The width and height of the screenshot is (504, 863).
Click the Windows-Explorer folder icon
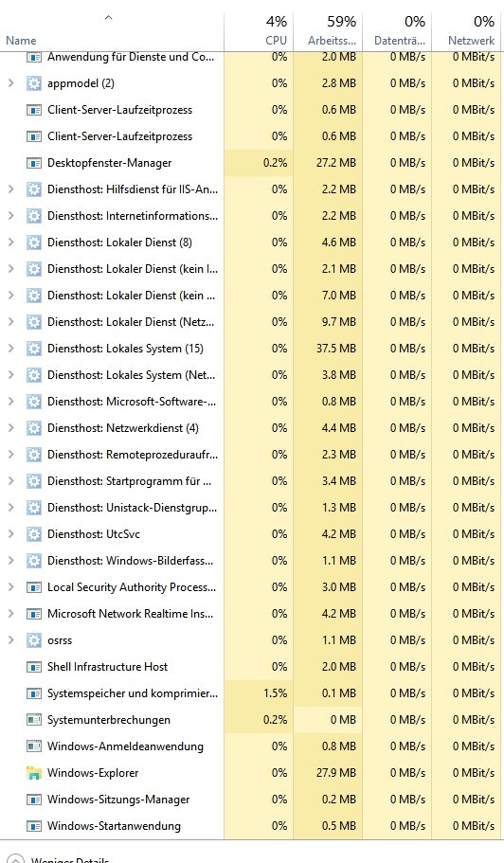tap(34, 773)
